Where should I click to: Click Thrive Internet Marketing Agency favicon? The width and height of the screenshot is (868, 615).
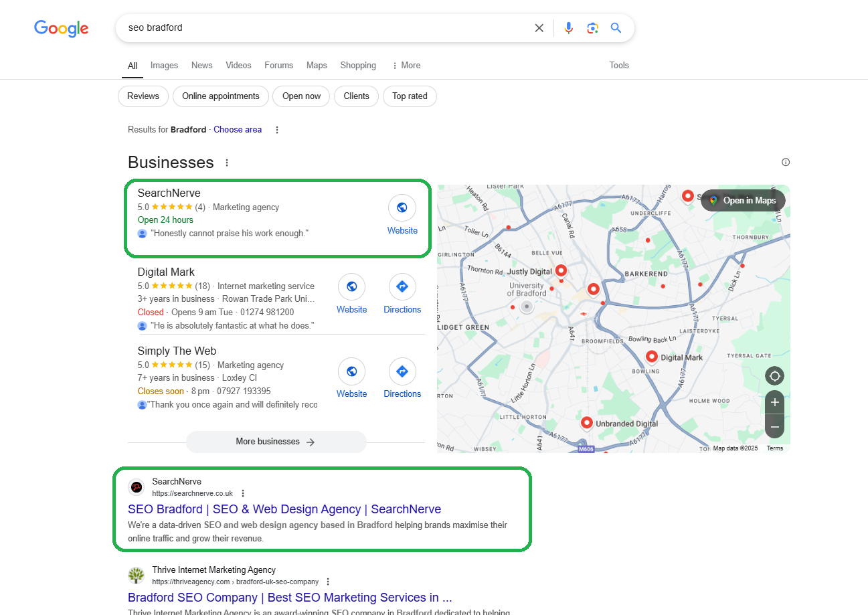137,576
